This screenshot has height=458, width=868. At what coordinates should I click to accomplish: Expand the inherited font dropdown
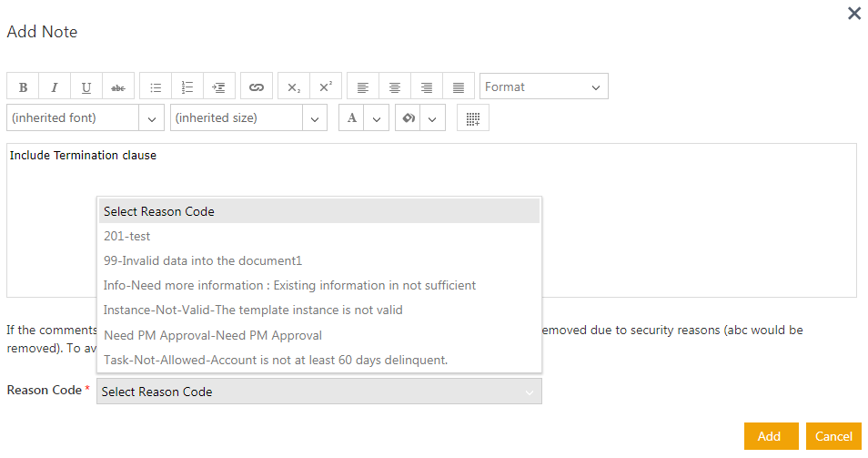[x=86, y=118]
